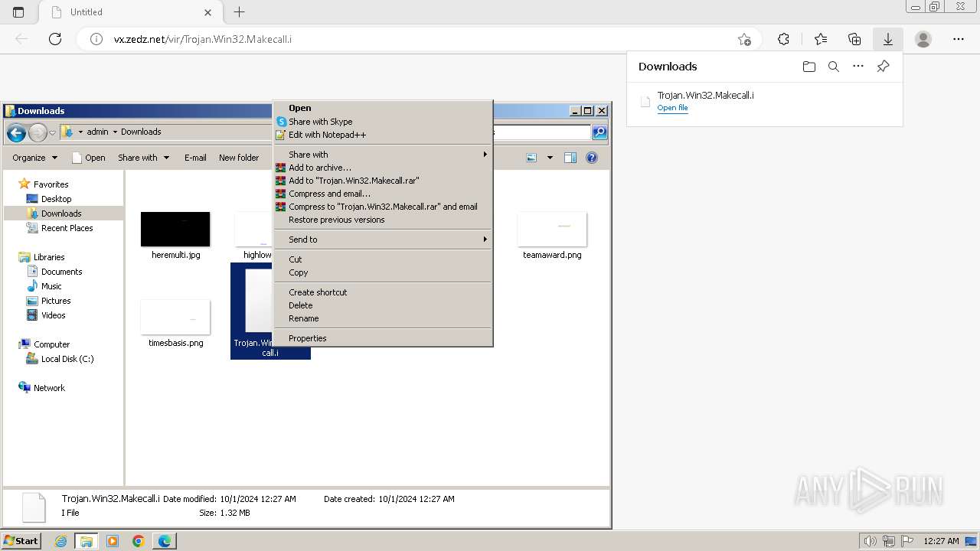The width and height of the screenshot is (980, 551).
Task: Open the Windows Start menu
Action: click(x=21, y=541)
